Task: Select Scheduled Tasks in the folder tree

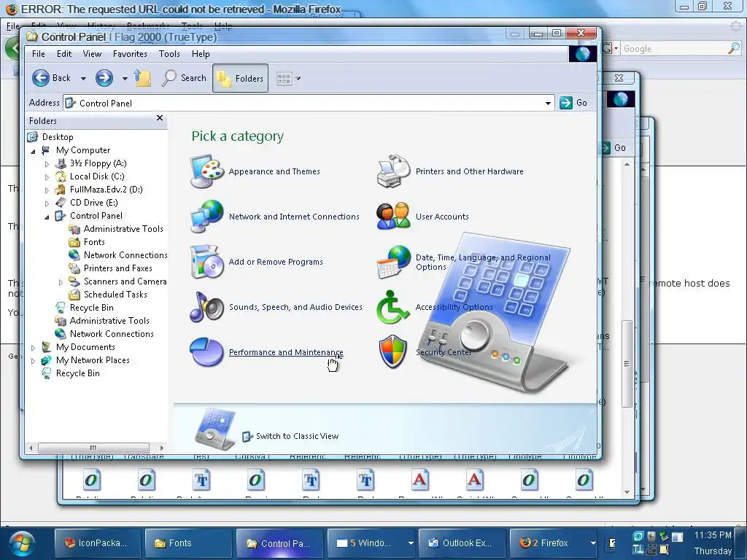Action: (115, 295)
